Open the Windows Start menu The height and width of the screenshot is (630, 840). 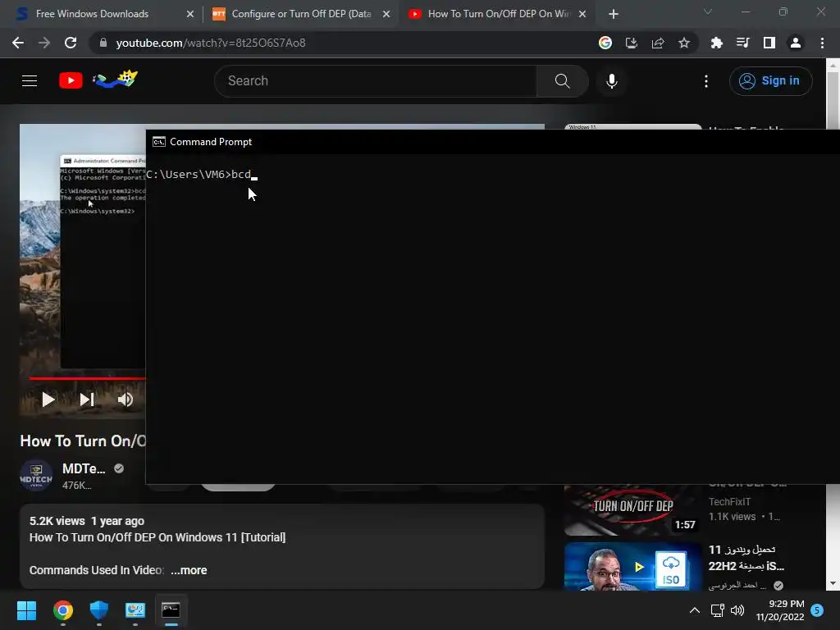[26, 610]
